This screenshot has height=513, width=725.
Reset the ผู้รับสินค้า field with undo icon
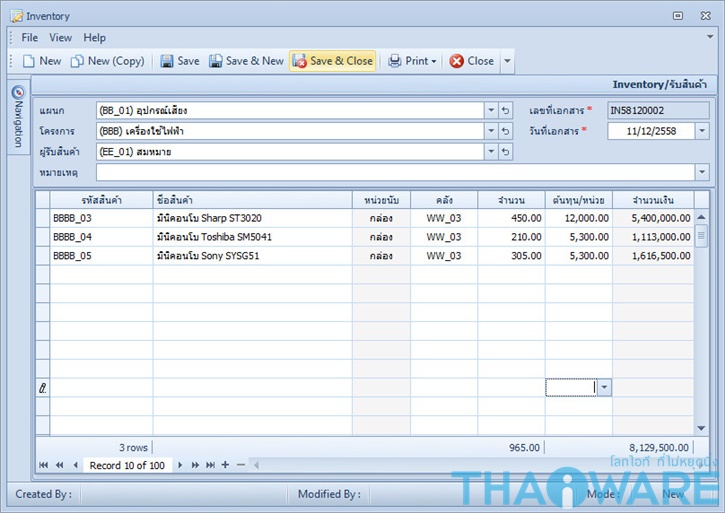tap(505, 151)
